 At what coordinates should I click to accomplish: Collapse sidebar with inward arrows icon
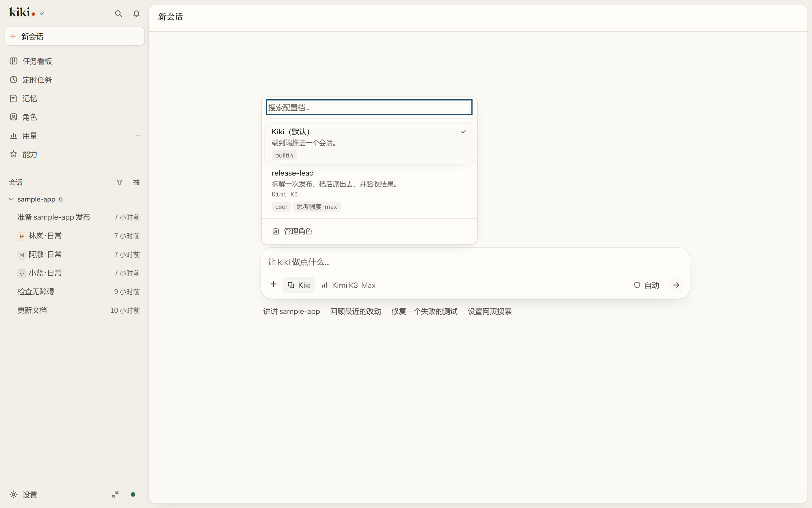click(x=115, y=494)
